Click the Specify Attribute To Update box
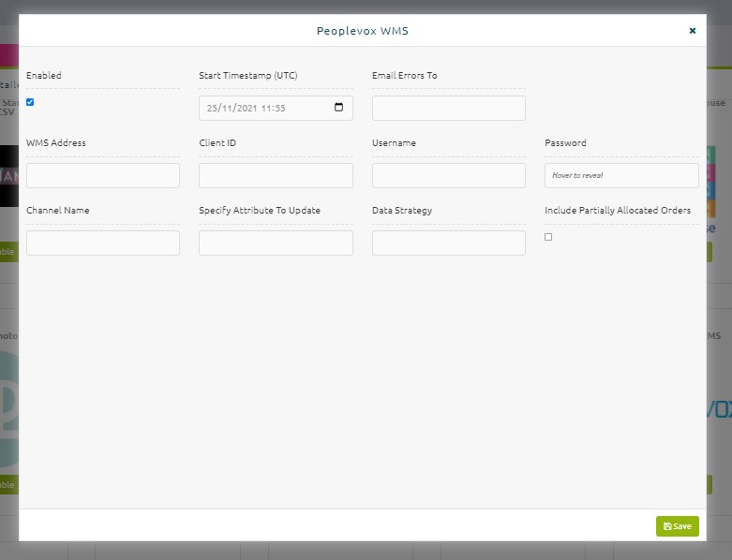Screen dimensions: 732x560 [276, 243]
